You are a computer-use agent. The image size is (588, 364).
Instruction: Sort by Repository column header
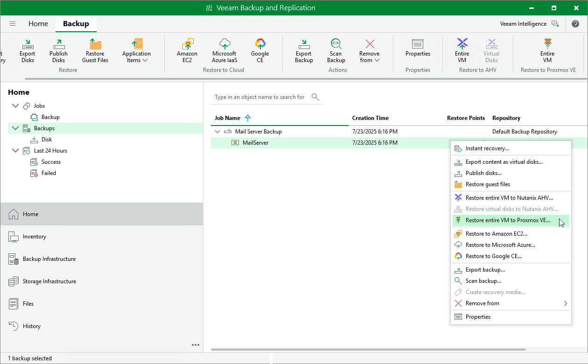pos(506,118)
